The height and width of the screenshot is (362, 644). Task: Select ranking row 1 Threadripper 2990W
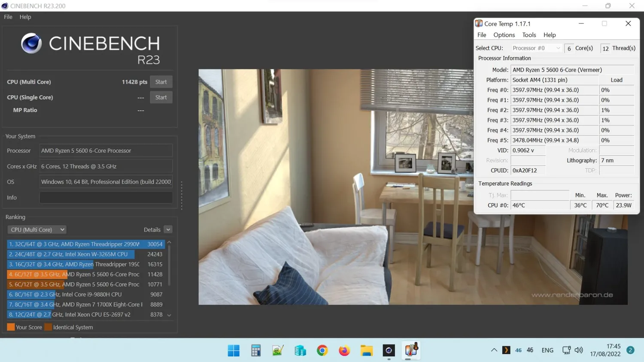(x=86, y=244)
